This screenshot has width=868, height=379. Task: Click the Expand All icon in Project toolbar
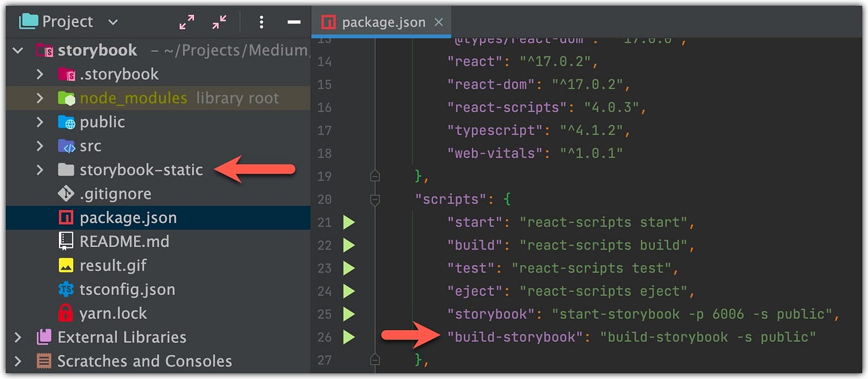coord(186,21)
